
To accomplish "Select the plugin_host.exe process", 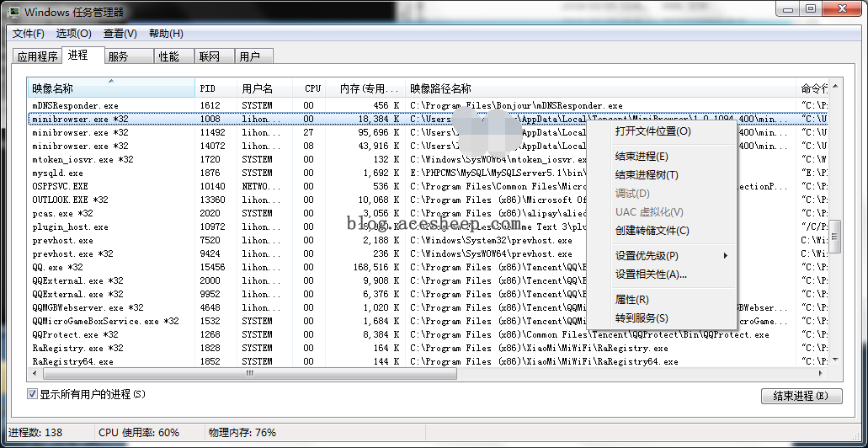I will click(429, 227).
